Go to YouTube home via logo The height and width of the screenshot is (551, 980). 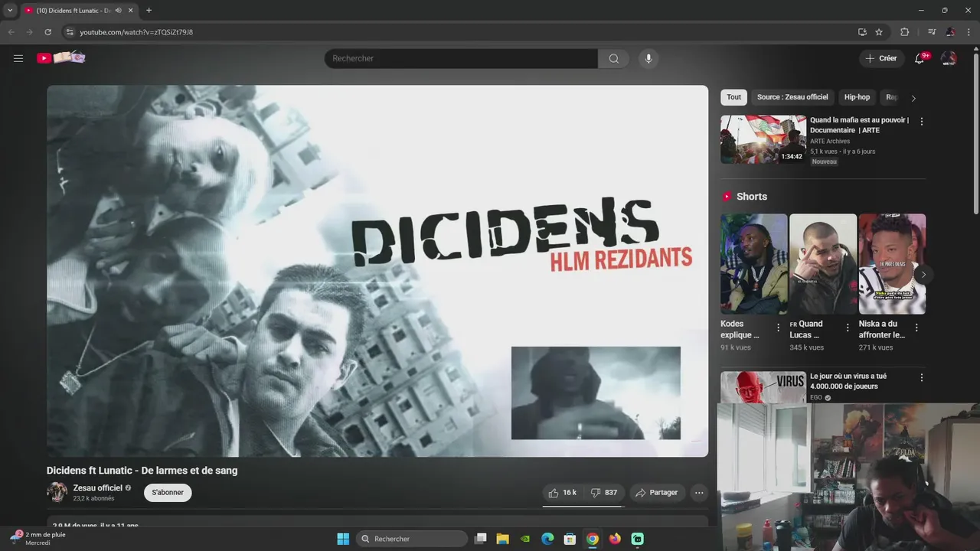[61, 58]
